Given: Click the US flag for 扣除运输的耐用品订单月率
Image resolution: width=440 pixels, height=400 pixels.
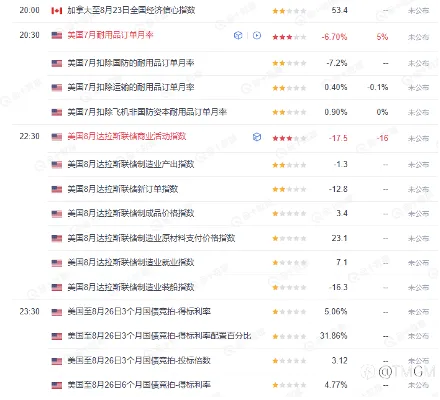Looking at the screenshot, I should click(57, 88).
